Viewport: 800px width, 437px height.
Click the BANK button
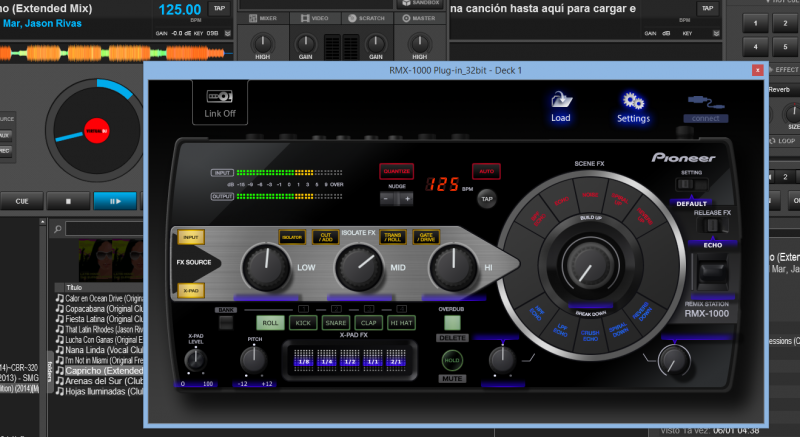coord(226,322)
